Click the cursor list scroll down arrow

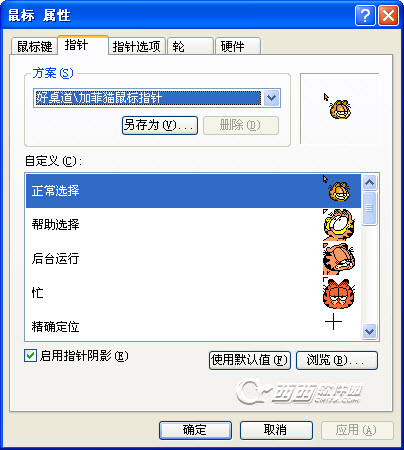369,331
